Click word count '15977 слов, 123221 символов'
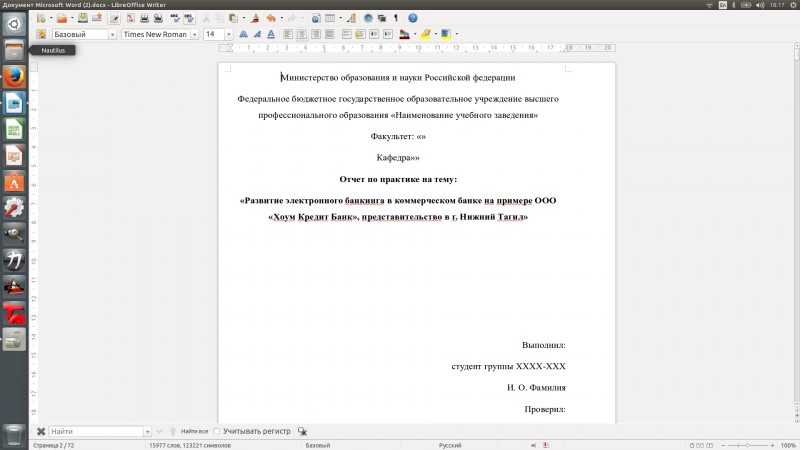The image size is (800, 450). coord(190,445)
